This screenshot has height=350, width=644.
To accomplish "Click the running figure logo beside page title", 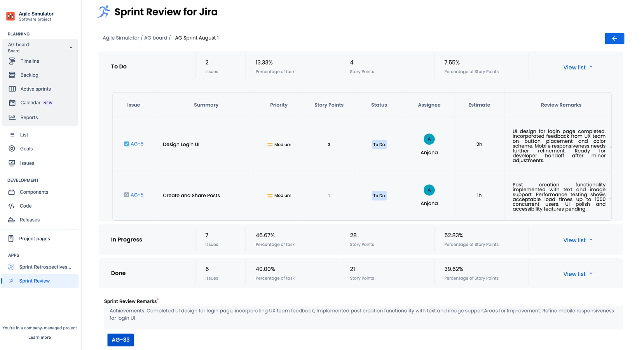I will tap(103, 12).
